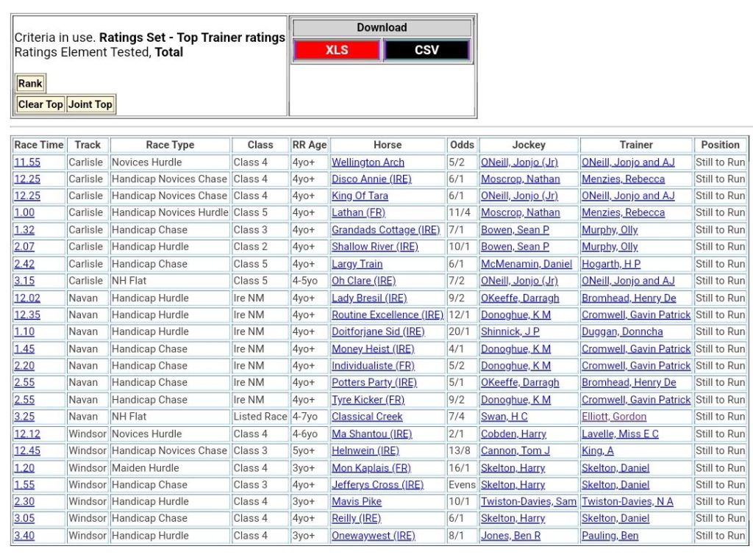Open the 3.40 Windsor race link
753x560 pixels.
click(24, 536)
